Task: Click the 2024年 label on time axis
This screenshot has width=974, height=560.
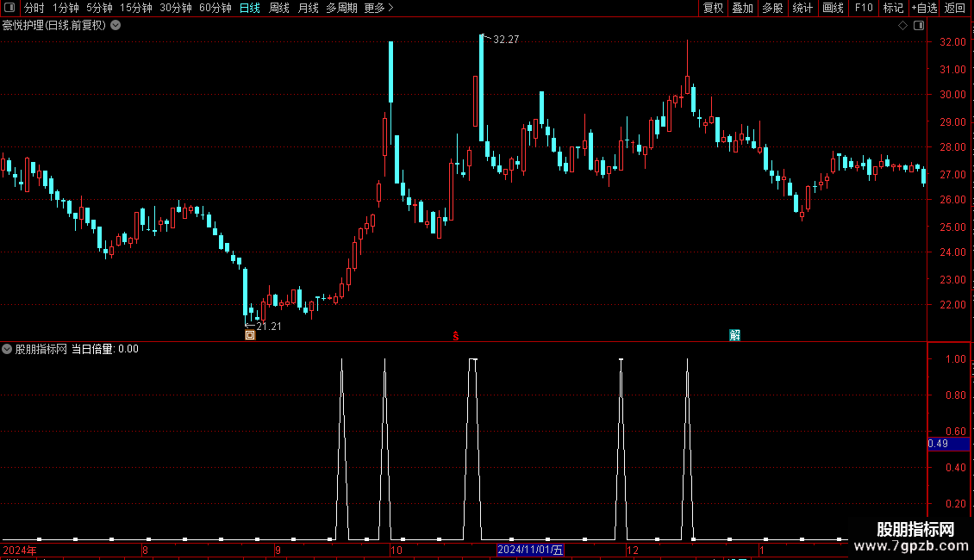Action: tap(19, 550)
